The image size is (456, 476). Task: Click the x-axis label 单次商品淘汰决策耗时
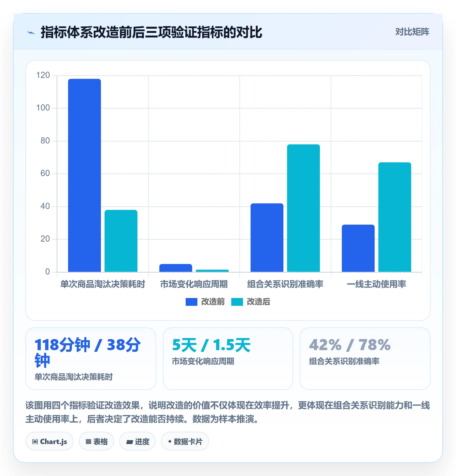coord(103,284)
